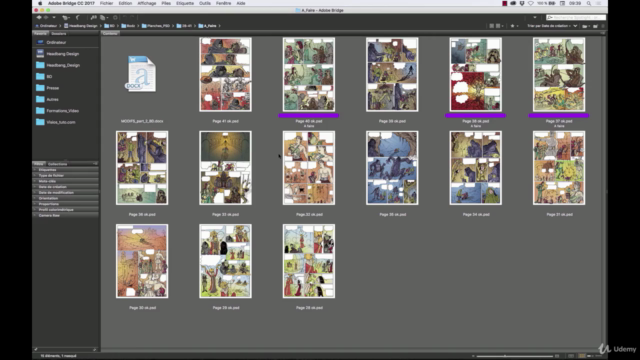
Task: Open the workspace switcher dropdown arrow
Action: point(535,18)
